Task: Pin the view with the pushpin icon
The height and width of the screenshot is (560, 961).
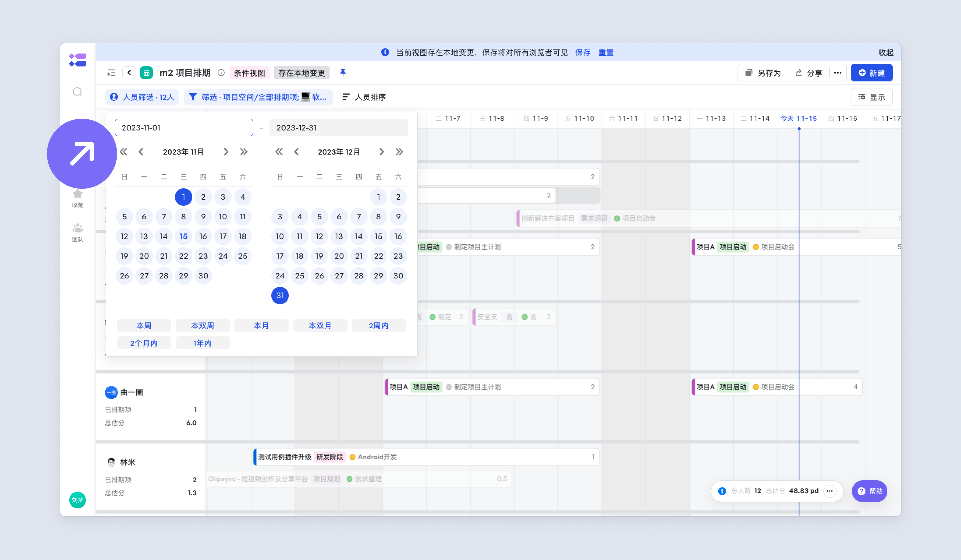Action: (343, 72)
